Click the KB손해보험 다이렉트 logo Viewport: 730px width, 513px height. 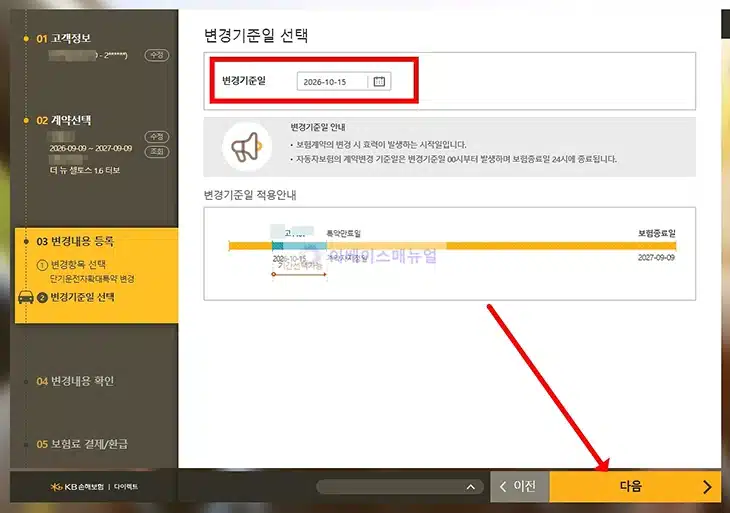tap(94, 487)
